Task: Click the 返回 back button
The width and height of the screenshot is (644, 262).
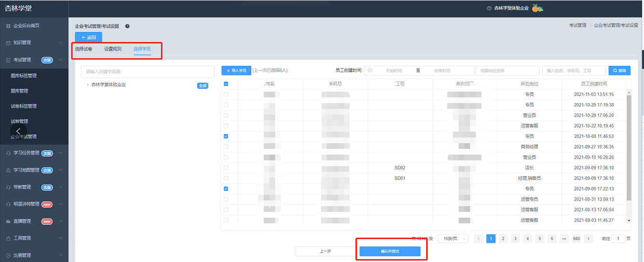Action: [x=88, y=37]
